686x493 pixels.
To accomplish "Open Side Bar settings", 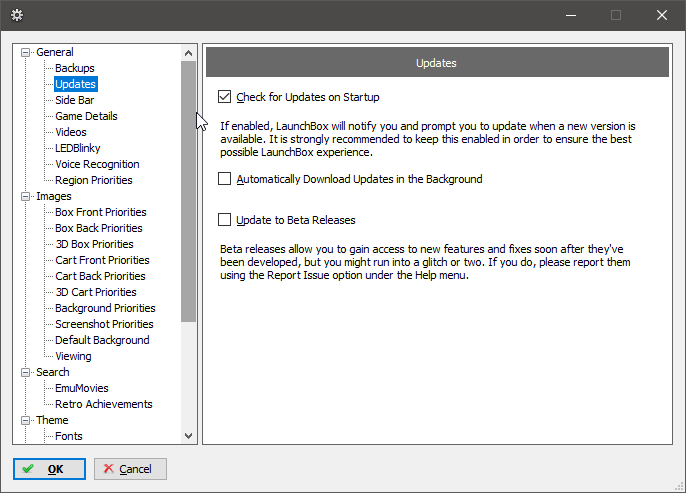I will coord(74,100).
